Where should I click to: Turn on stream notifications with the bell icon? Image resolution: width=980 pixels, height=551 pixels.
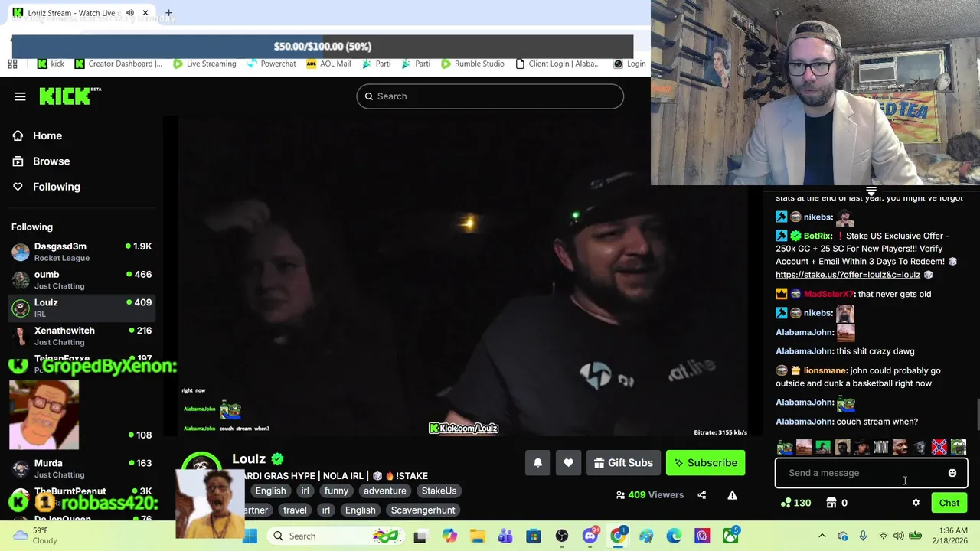pos(537,463)
